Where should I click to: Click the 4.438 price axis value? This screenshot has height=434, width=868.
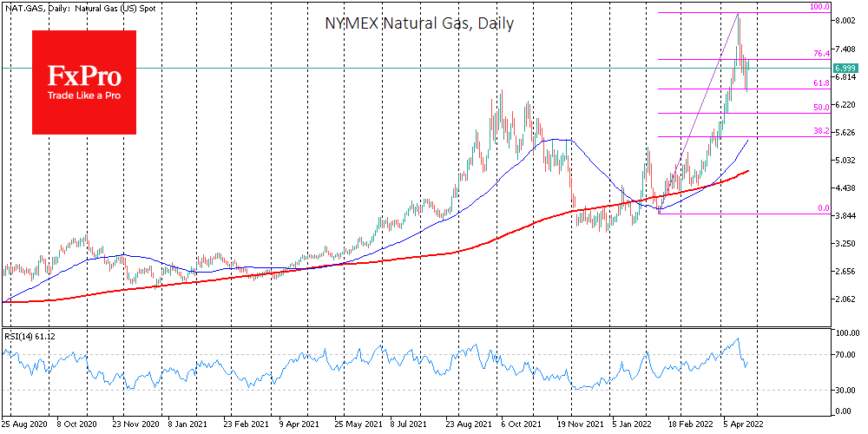pos(845,188)
